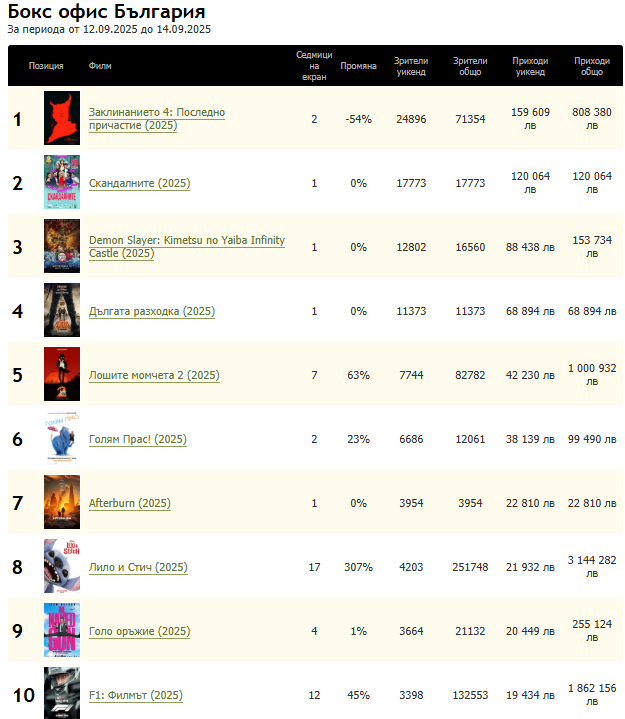
Task: Click the Голо оръжие poster image
Action: [x=61, y=631]
